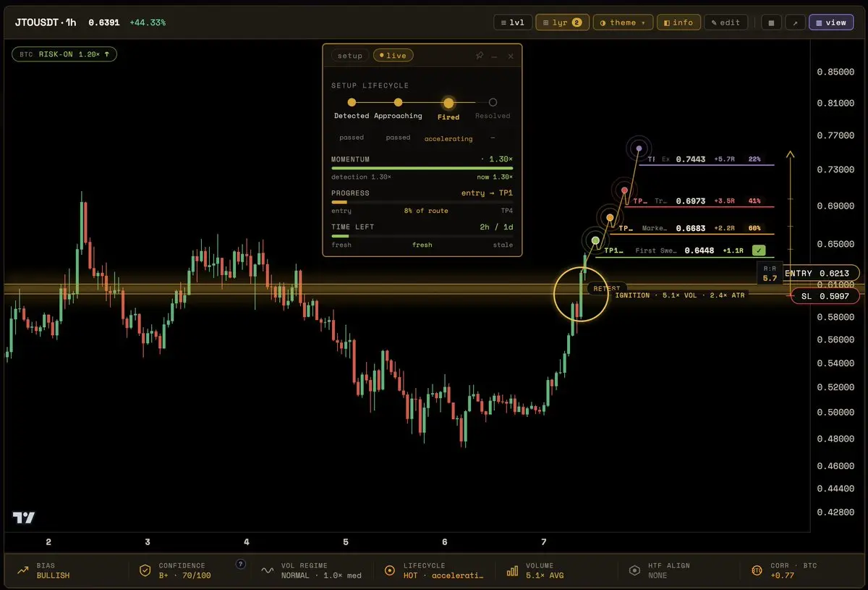The image size is (868, 590).
Task: Click the BTC RISK-ON 1.20× badge
Action: pyautogui.click(x=64, y=54)
